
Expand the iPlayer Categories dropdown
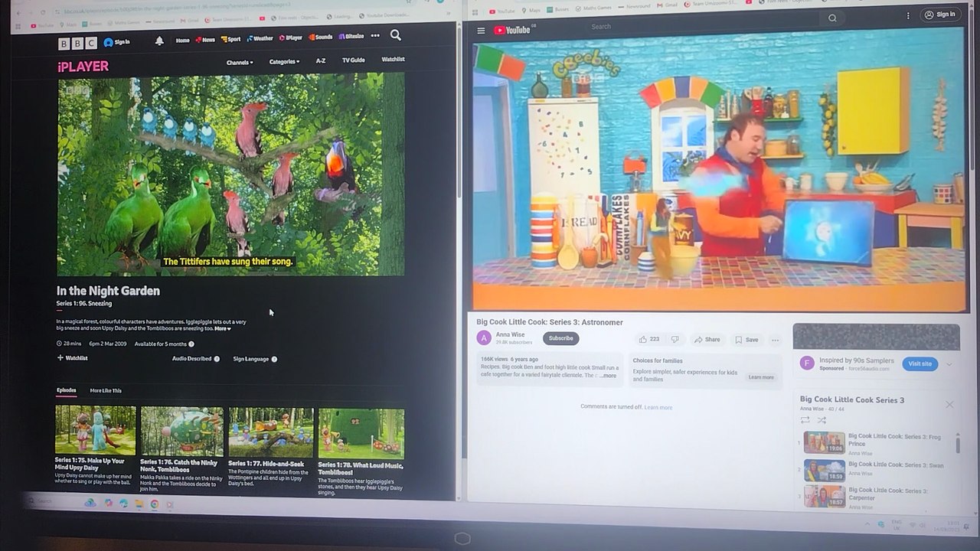(x=284, y=61)
